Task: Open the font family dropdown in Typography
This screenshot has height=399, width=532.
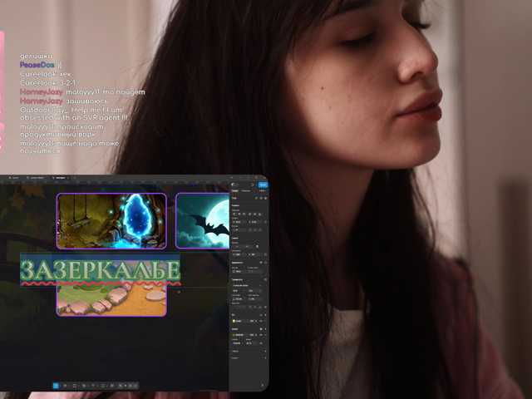Action: pyautogui.click(x=248, y=286)
